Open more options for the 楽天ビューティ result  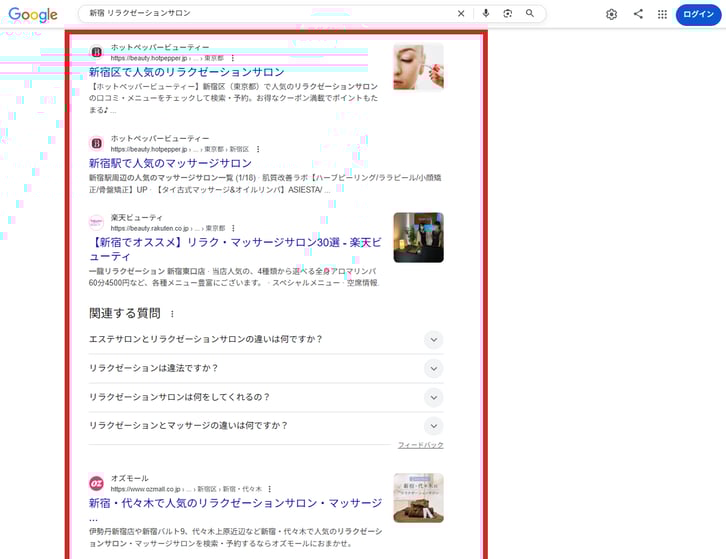236,229
